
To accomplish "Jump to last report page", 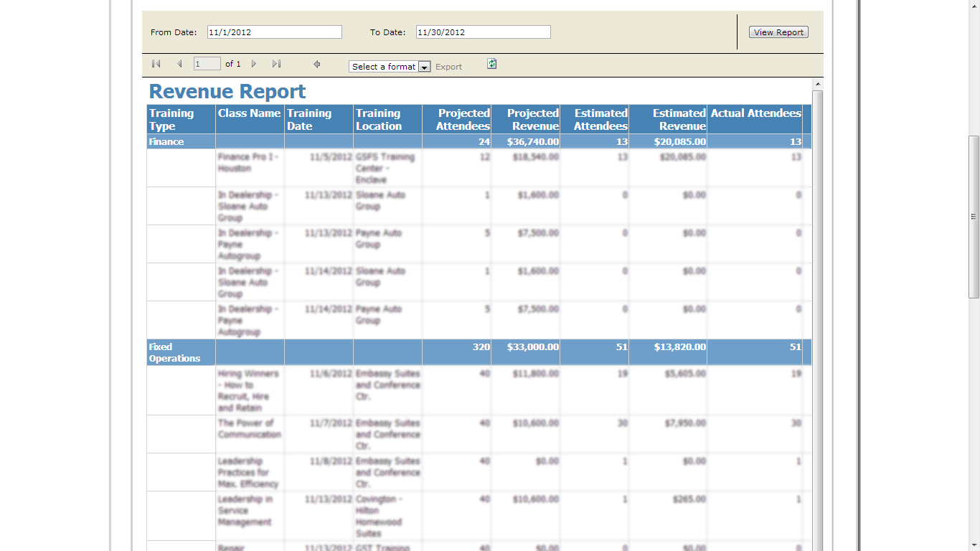I will (276, 64).
